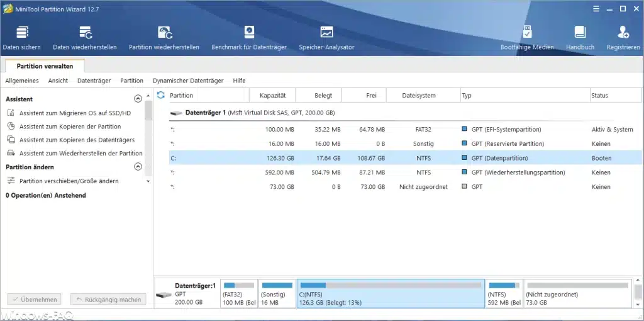This screenshot has height=321, width=644.
Task: Open the Ansicht menu
Action: tap(58, 81)
